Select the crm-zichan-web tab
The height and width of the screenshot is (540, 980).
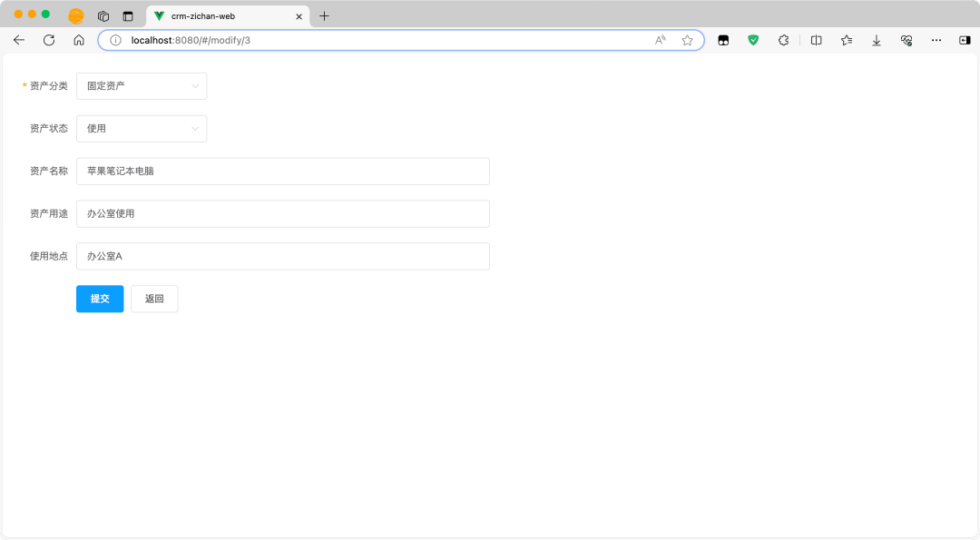[x=228, y=16]
